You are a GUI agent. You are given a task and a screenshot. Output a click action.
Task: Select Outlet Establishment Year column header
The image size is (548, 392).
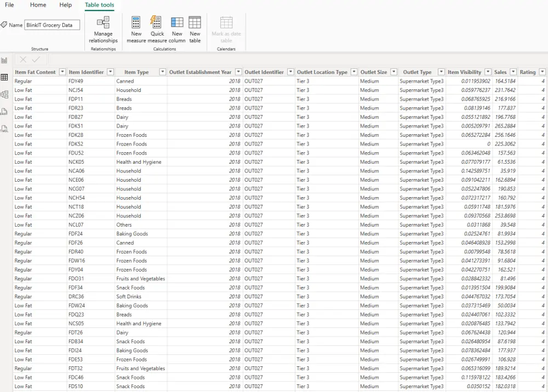(x=200, y=72)
